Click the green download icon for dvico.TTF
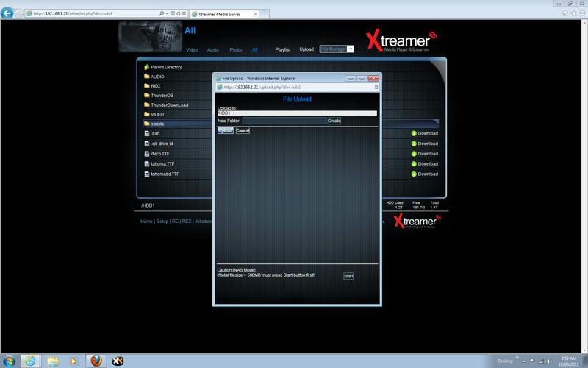Screen dimensions: 588x368 (x=414, y=154)
